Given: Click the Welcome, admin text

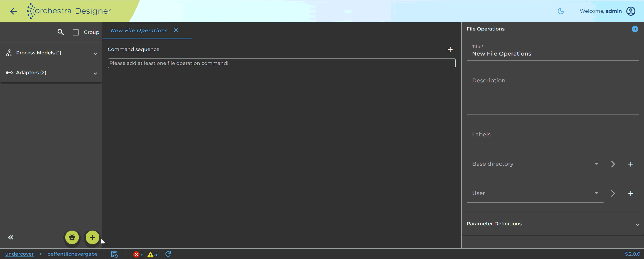Looking at the screenshot, I should (x=601, y=11).
